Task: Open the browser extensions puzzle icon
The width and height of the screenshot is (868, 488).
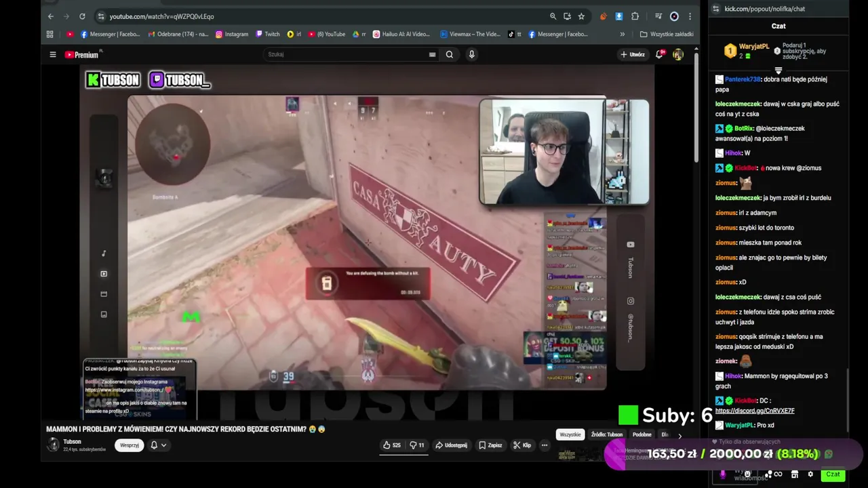Action: tap(635, 16)
